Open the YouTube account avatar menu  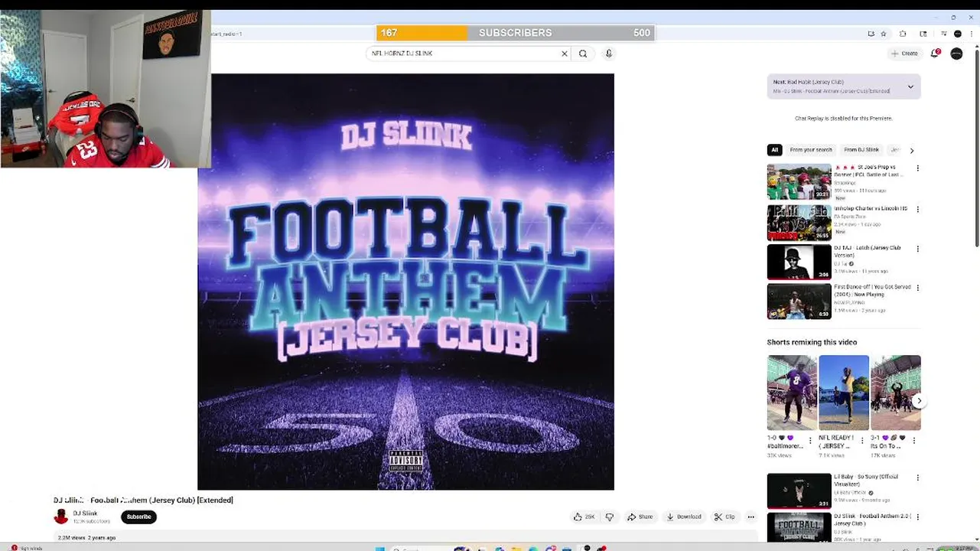pos(956,54)
